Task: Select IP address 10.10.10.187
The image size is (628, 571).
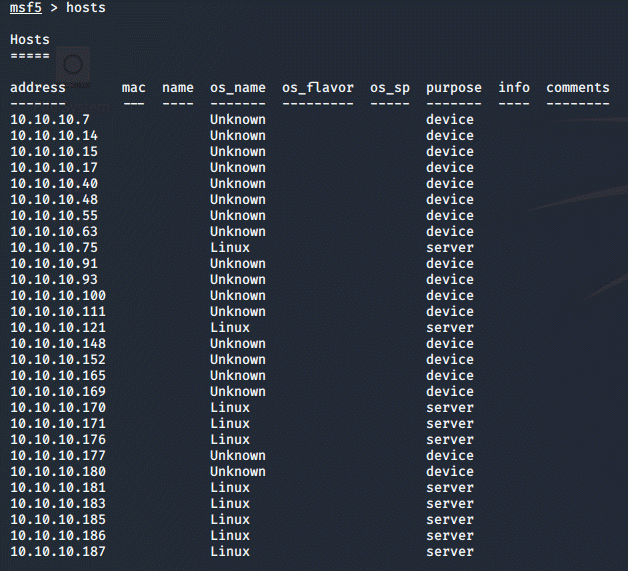Action: point(58,552)
